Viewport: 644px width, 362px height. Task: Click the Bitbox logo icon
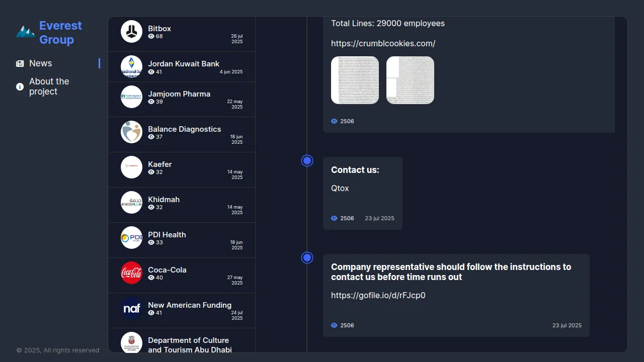[x=131, y=31]
